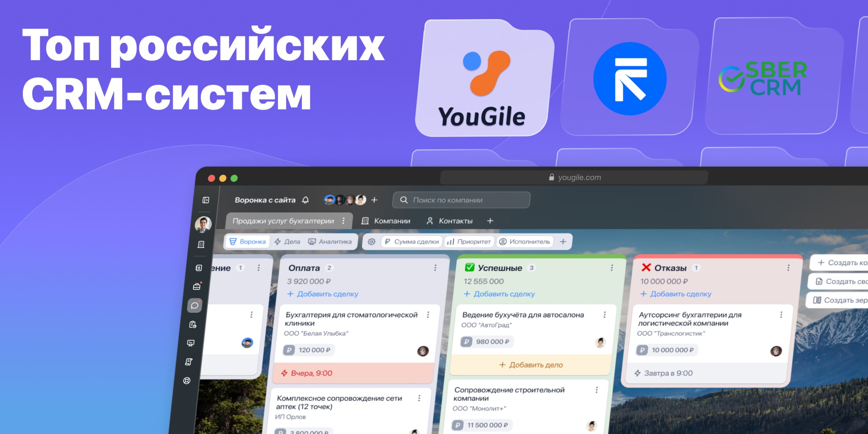868x434 pixels.
Task: Click the blue arrow logo folder tile
Action: 630,78
